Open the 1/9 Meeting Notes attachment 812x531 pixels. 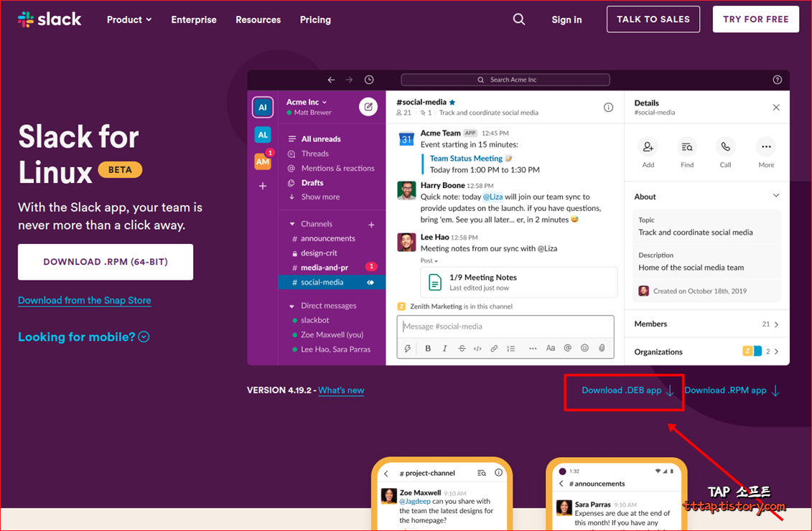point(519,282)
